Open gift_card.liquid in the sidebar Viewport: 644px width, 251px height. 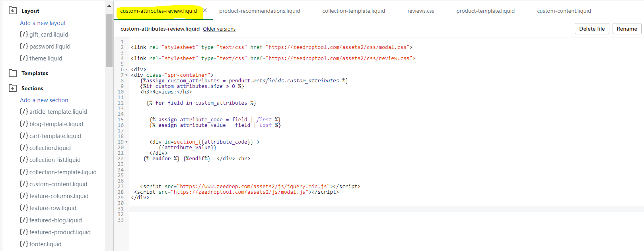coord(49,35)
